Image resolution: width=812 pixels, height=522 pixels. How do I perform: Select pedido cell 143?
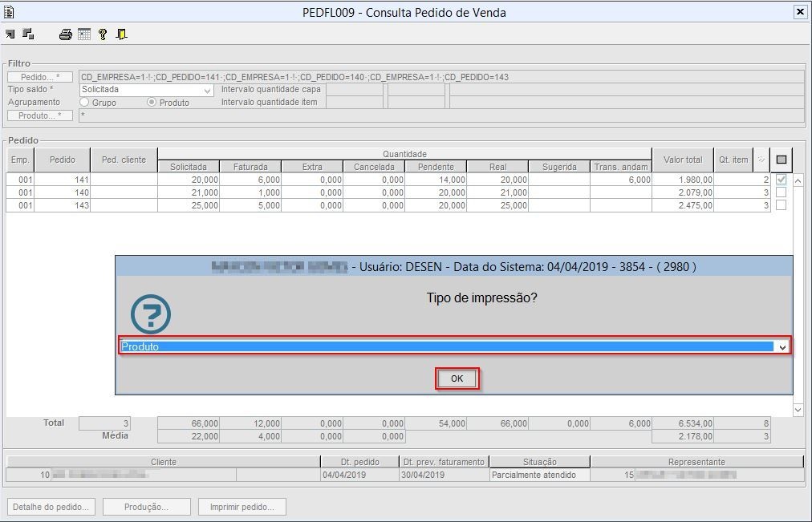[62, 205]
